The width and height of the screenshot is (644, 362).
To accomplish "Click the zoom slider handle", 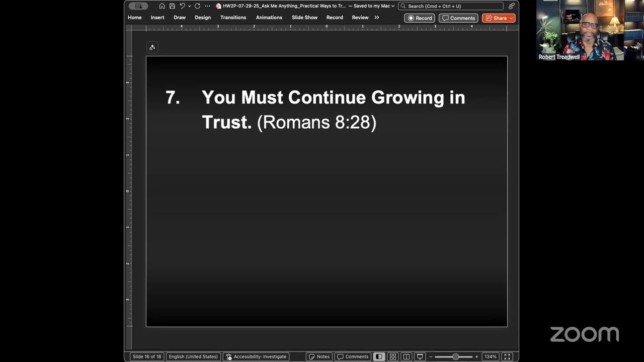I will coord(455,356).
